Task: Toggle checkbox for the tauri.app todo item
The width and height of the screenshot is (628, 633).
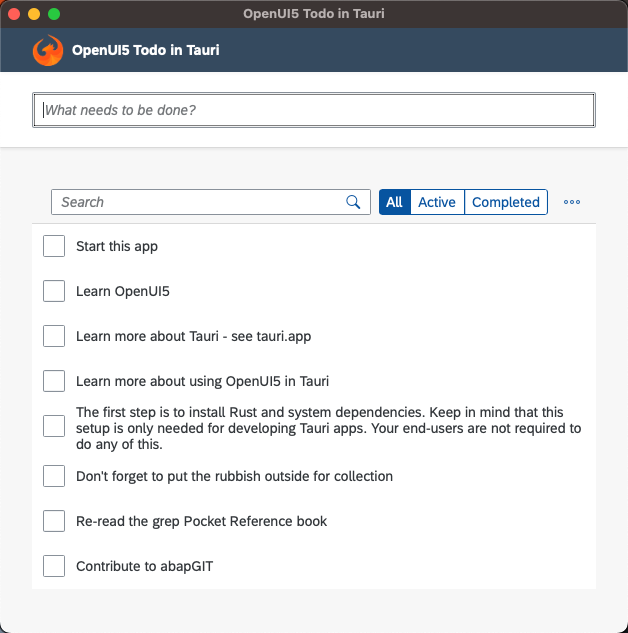Action: point(54,336)
